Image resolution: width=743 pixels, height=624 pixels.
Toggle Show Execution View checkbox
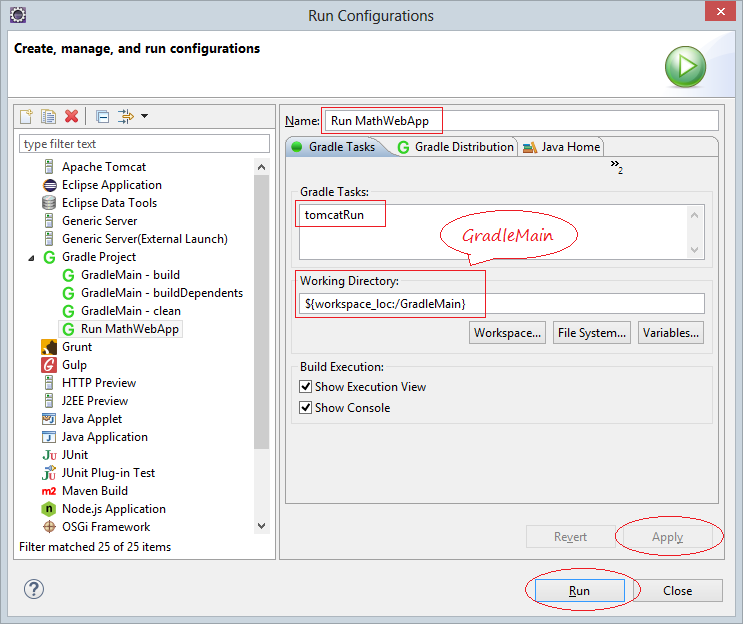point(306,387)
